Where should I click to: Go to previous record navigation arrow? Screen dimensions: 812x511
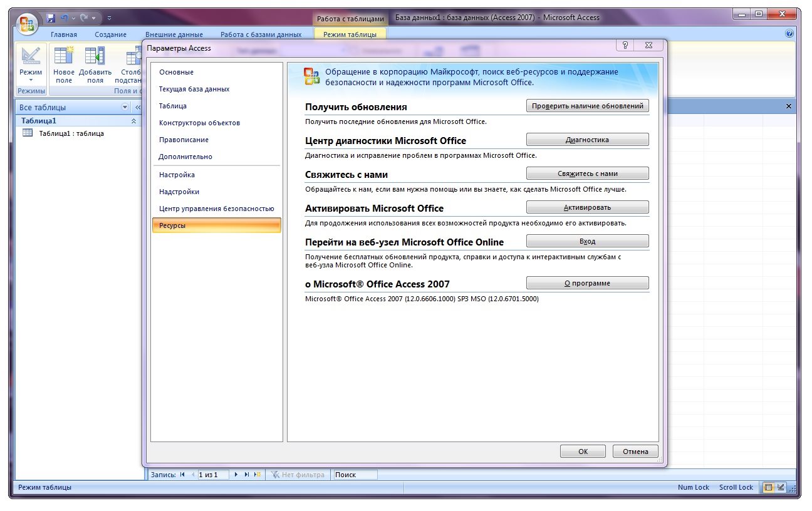click(192, 475)
